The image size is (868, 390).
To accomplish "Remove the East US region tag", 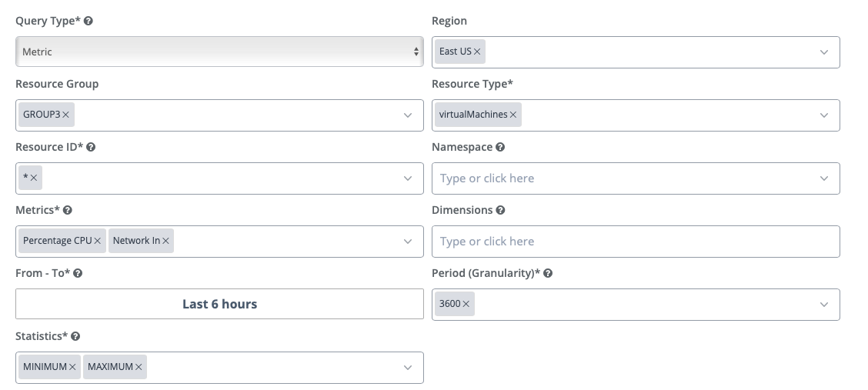I will pyautogui.click(x=477, y=52).
